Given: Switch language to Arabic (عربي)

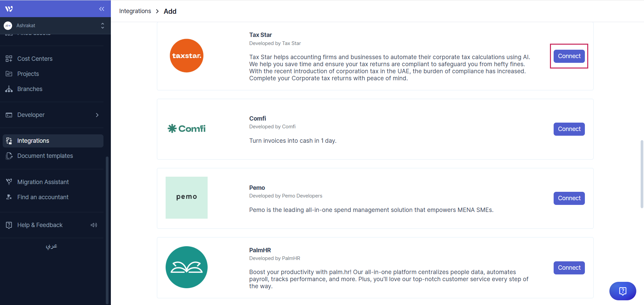Looking at the screenshot, I should click(x=51, y=246).
